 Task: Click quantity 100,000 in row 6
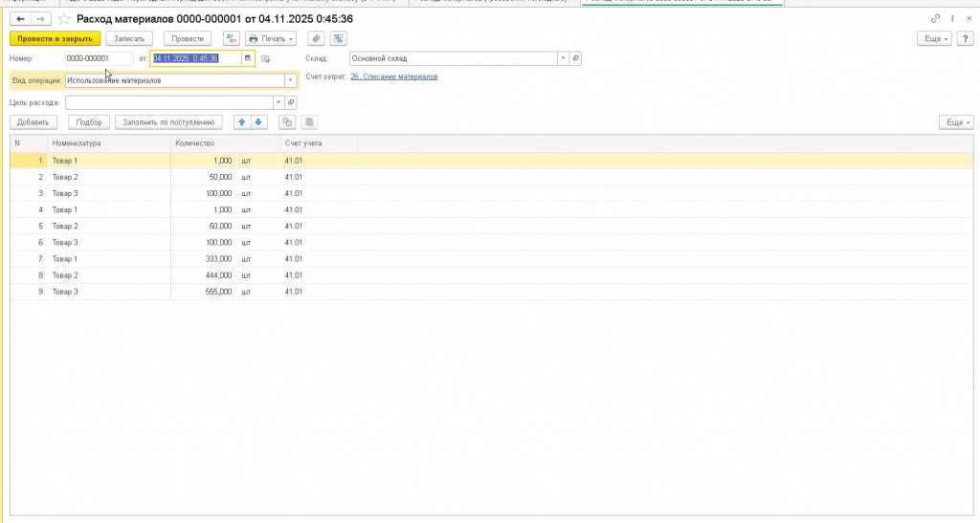coord(218,243)
